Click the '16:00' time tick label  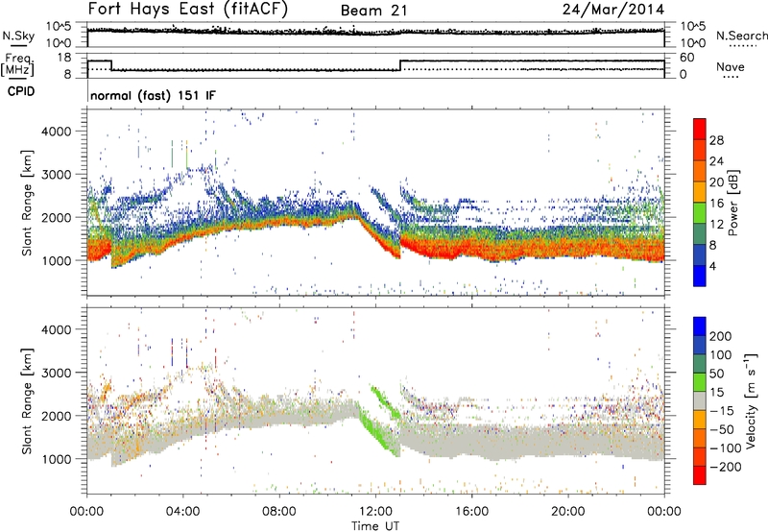471,511
